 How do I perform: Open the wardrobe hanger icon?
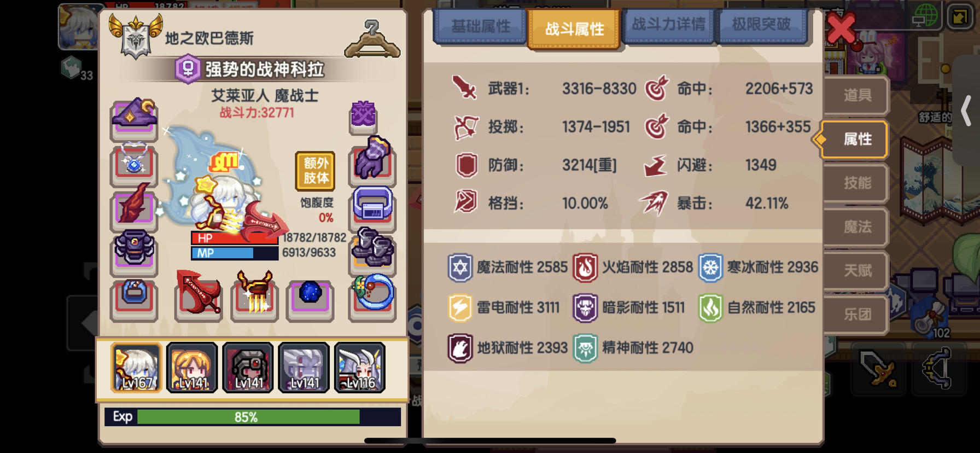tap(372, 39)
